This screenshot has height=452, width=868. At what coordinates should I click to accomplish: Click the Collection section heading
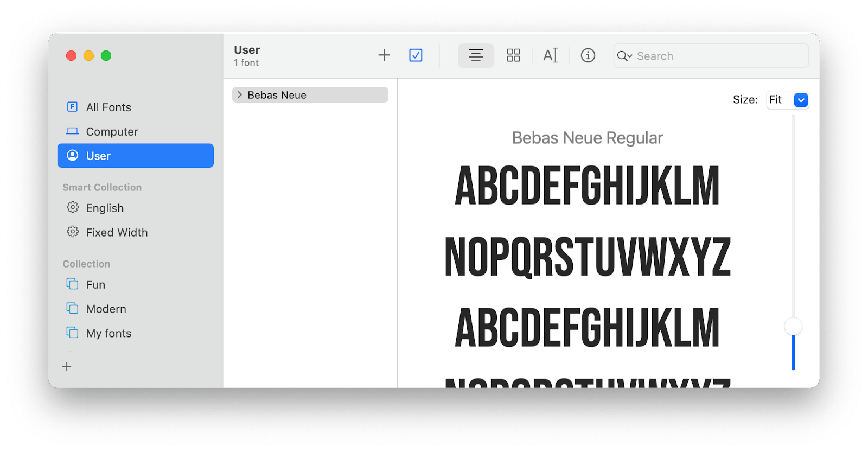coord(86,264)
